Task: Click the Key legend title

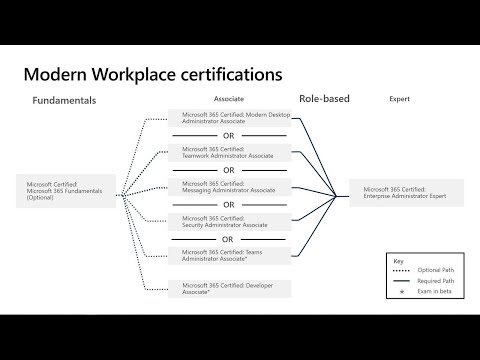Action: coord(398,261)
